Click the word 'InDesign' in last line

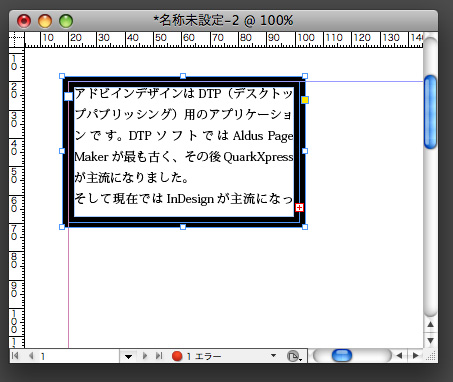(190, 199)
